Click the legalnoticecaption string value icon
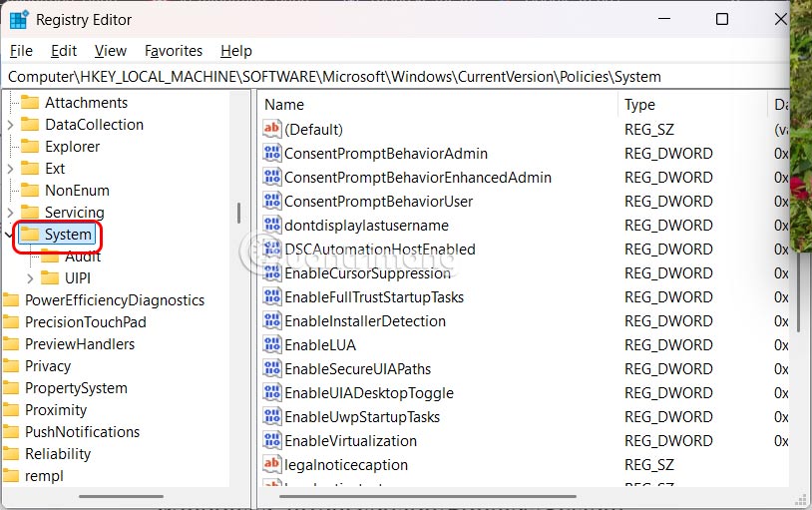This screenshot has width=812, height=510. point(272,465)
